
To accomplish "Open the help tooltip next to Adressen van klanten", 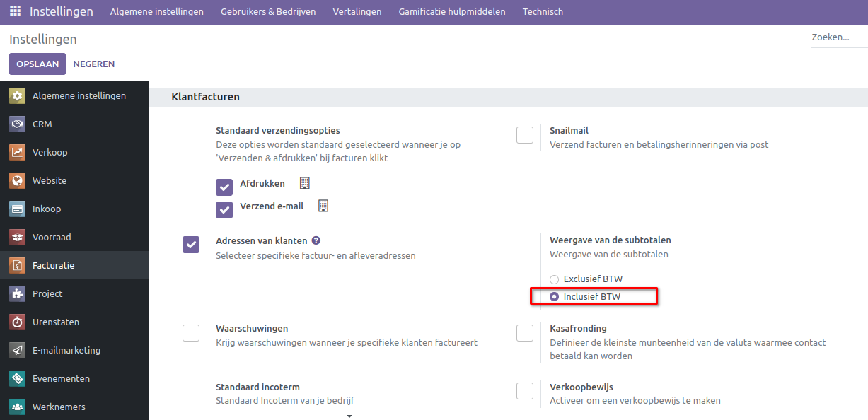I will point(316,240).
